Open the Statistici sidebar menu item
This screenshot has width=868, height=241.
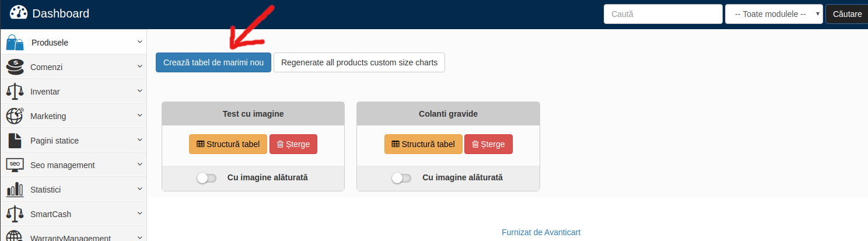(x=73, y=190)
